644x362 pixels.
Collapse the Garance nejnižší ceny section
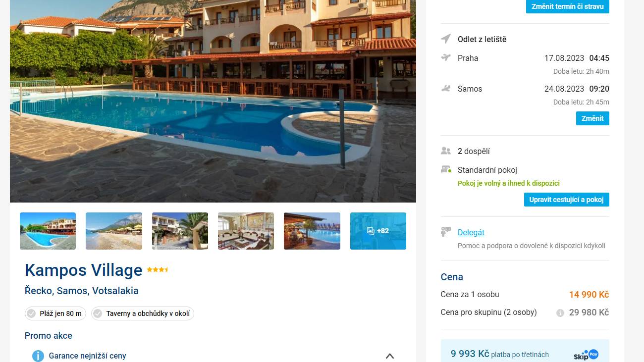tap(390, 356)
